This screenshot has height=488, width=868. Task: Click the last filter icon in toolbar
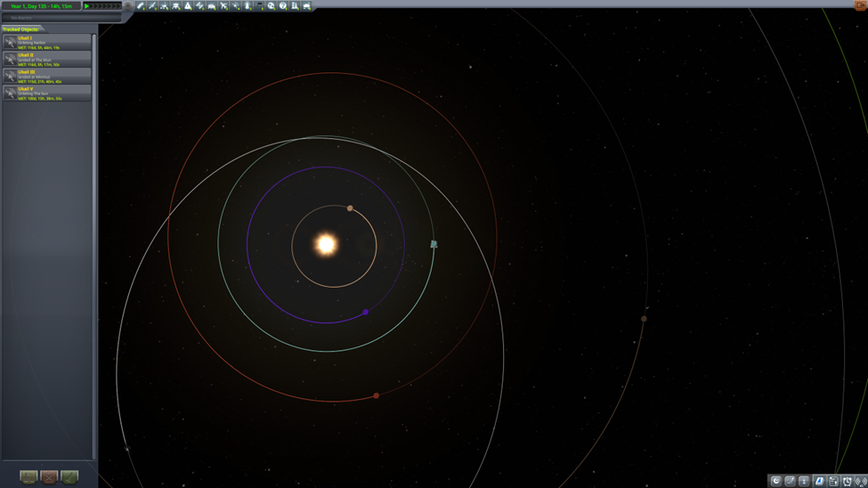306,5
